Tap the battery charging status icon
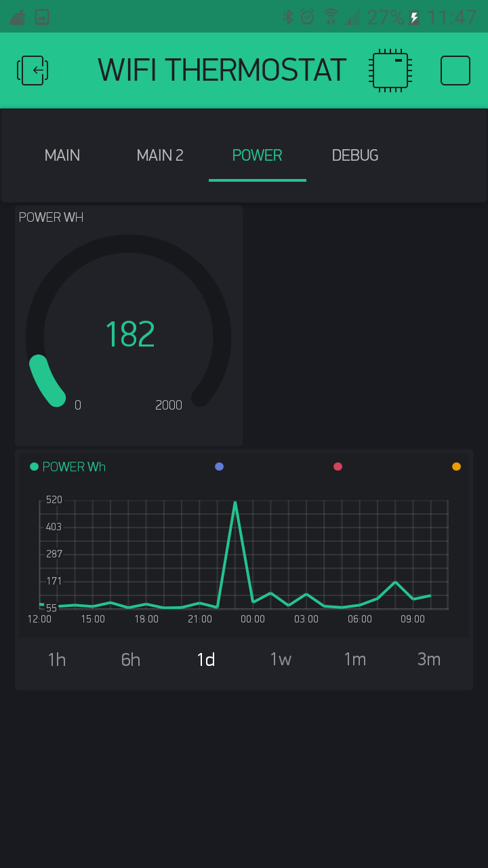The width and height of the screenshot is (488, 868). pos(414,18)
